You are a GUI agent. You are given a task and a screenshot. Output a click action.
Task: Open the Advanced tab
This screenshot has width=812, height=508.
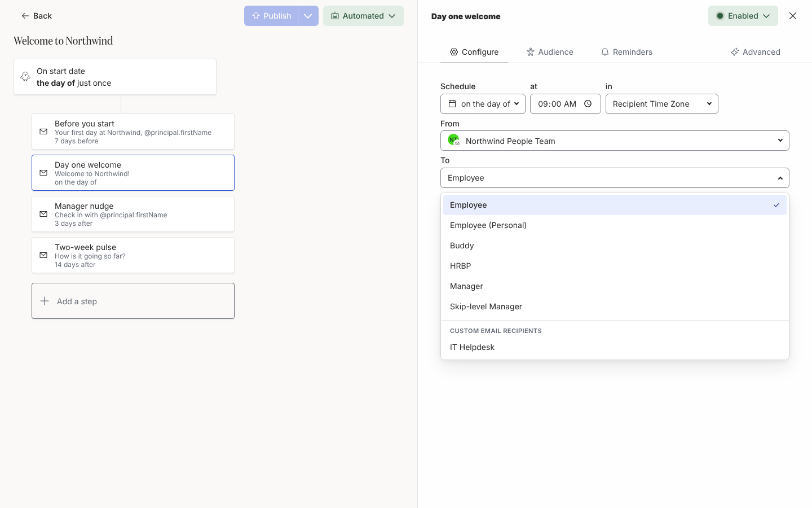[x=756, y=52]
